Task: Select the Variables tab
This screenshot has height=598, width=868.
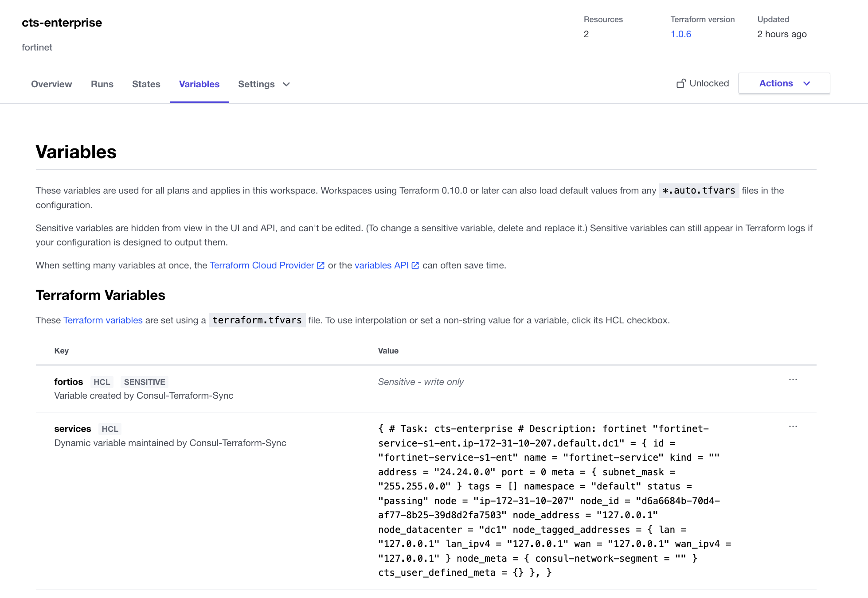Action: (199, 84)
